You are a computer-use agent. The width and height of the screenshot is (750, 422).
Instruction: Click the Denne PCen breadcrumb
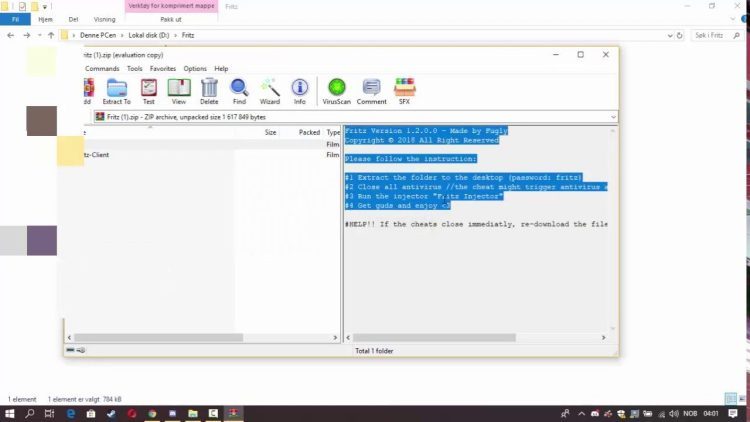98,35
